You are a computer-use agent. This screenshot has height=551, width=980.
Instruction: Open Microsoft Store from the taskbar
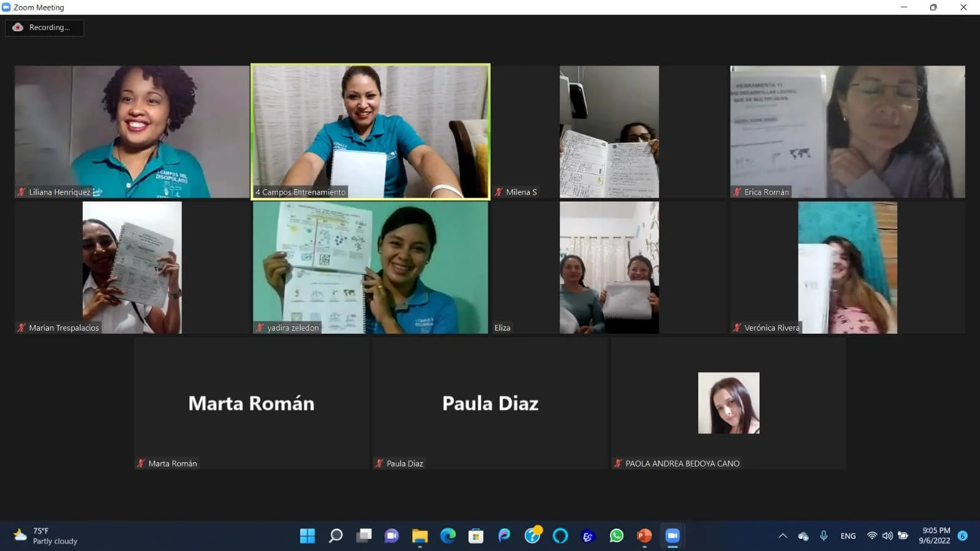click(x=476, y=536)
